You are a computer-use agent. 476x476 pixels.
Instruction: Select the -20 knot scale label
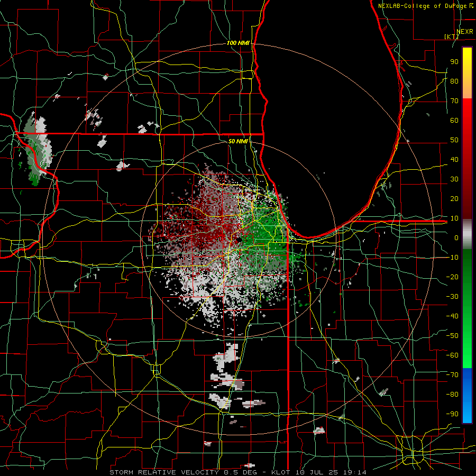[x=452, y=277]
